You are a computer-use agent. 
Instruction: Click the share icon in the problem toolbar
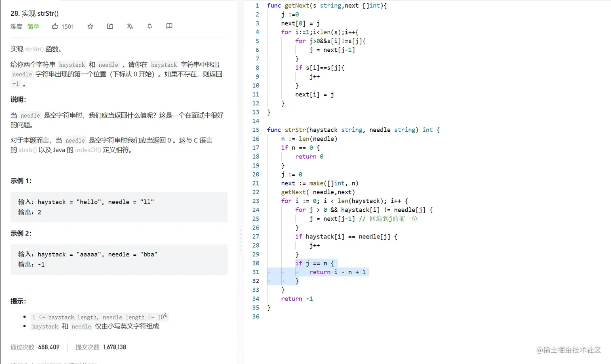110,26
